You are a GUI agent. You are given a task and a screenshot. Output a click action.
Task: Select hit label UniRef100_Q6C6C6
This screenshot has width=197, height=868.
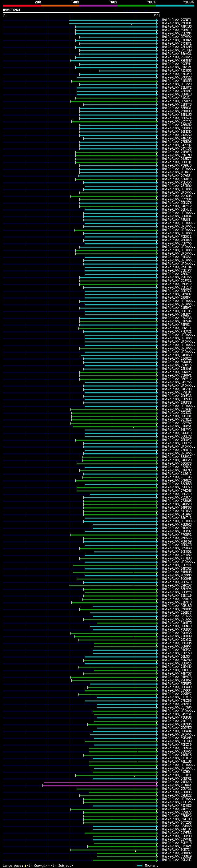click(x=176, y=464)
